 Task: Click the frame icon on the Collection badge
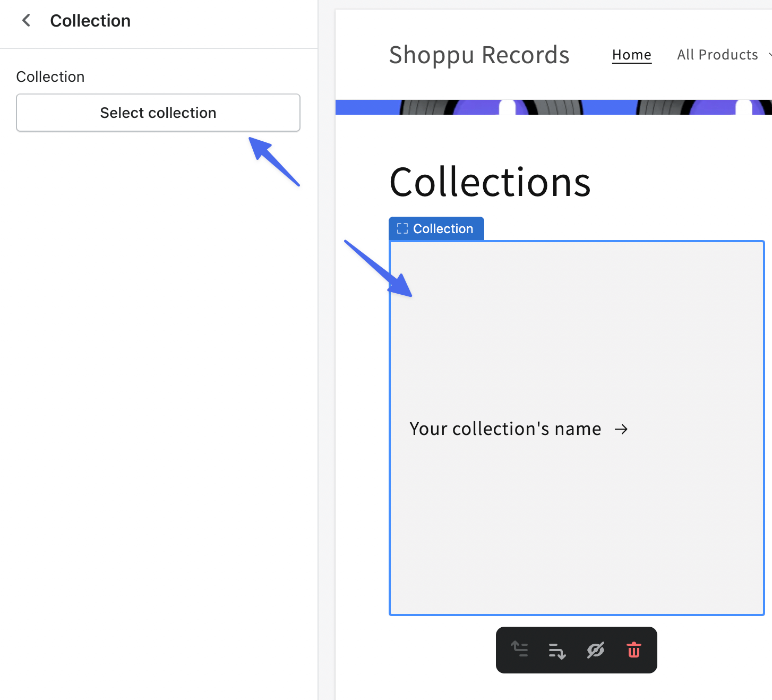(402, 228)
